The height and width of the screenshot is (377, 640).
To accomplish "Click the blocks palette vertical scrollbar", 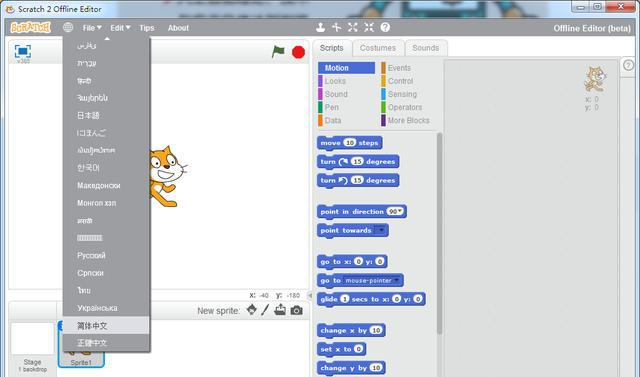I will [439, 233].
